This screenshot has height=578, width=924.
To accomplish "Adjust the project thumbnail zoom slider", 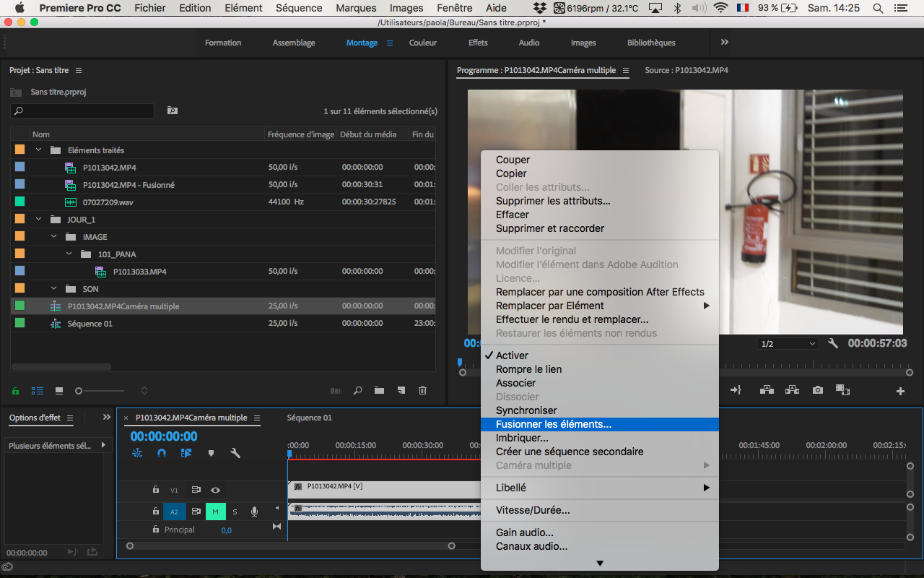I will tap(101, 391).
